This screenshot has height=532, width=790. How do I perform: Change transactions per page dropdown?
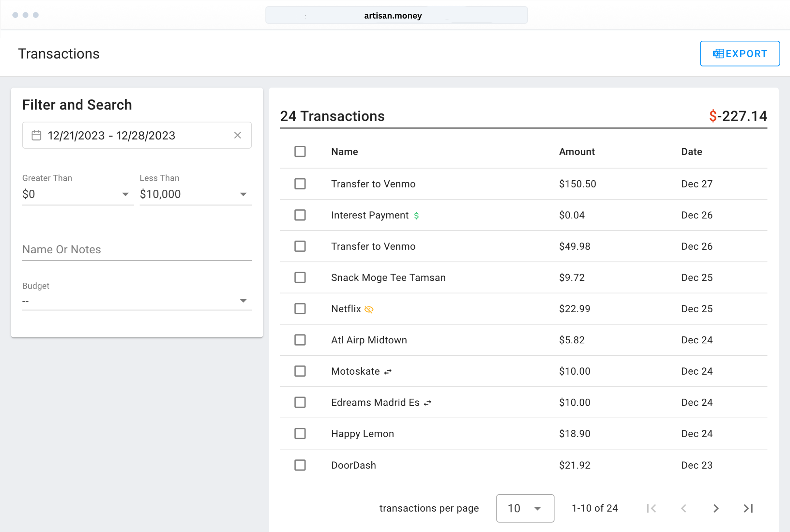click(525, 508)
